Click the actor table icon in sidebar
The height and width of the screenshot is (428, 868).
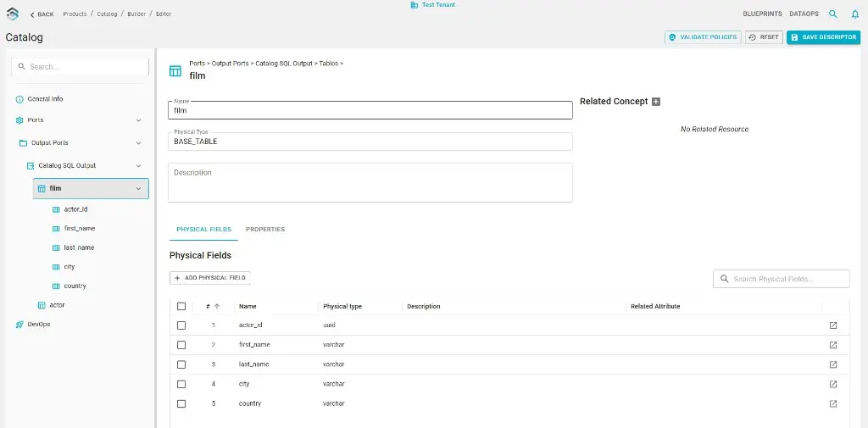coord(42,305)
